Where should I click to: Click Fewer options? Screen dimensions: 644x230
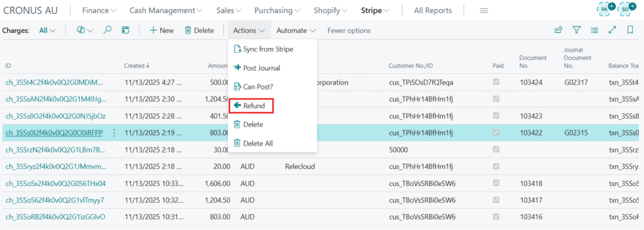pyautogui.click(x=348, y=30)
